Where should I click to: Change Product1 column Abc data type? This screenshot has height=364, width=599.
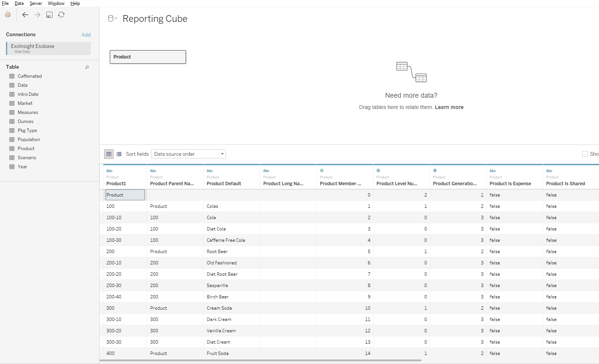[109, 171]
